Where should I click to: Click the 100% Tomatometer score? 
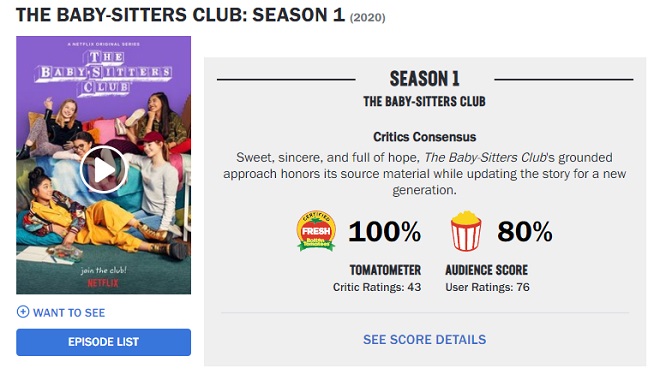384,231
